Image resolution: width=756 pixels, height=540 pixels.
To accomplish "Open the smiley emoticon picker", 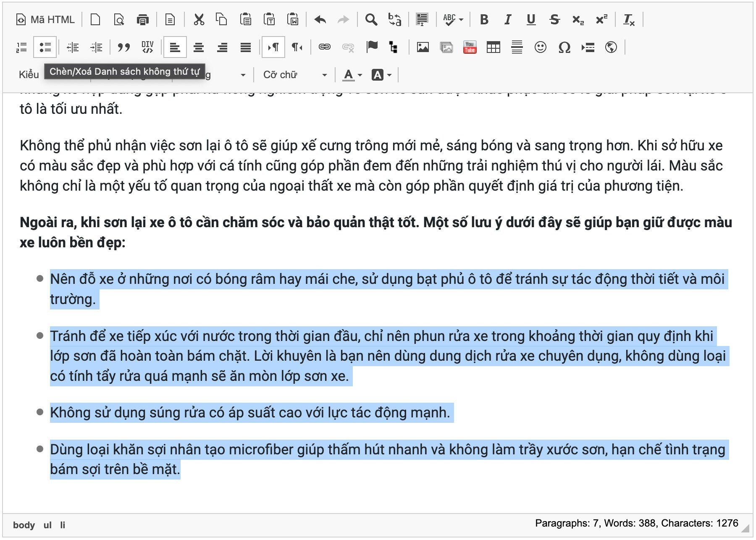I will (x=540, y=47).
